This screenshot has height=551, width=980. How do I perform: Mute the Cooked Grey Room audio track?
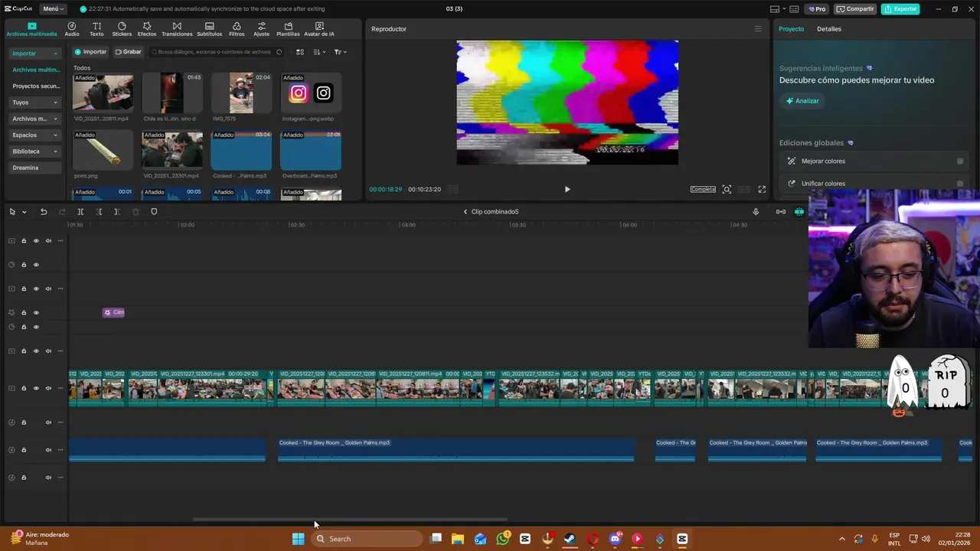48,450
